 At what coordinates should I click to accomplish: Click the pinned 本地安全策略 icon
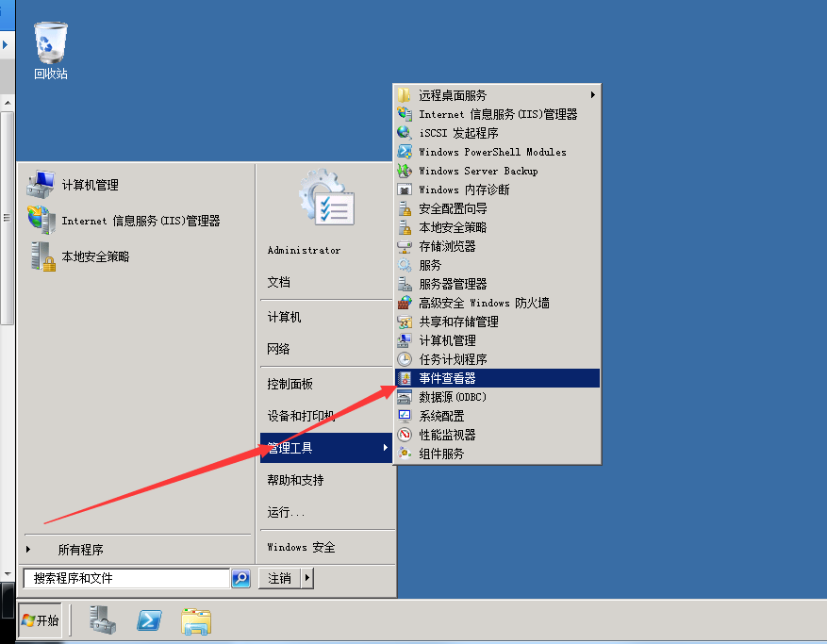click(x=41, y=256)
